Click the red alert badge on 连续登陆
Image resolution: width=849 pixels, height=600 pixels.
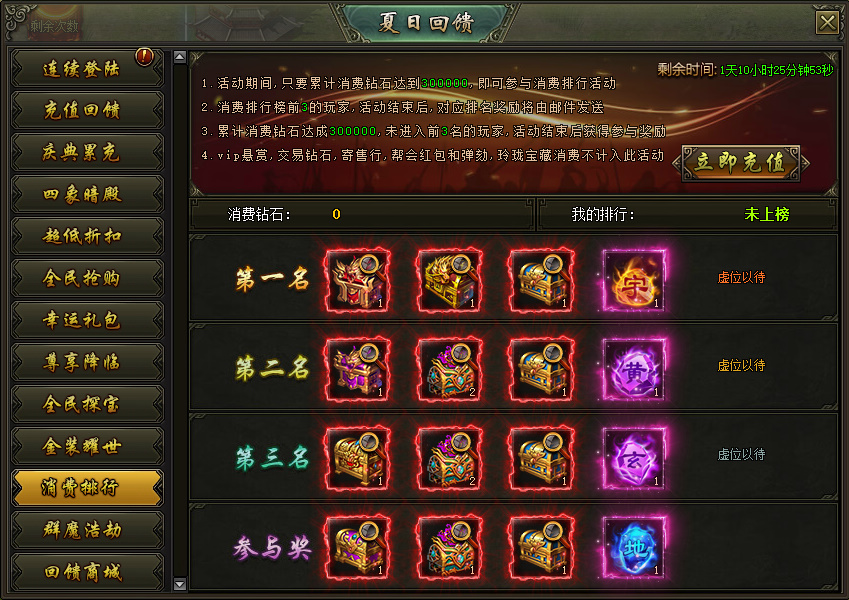145,56
